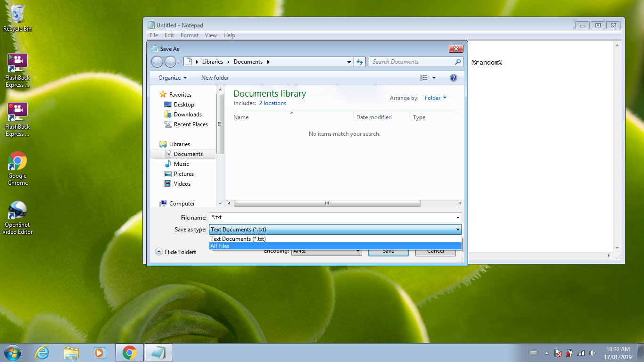
Task: Select the Pictures library
Action: pyautogui.click(x=183, y=174)
